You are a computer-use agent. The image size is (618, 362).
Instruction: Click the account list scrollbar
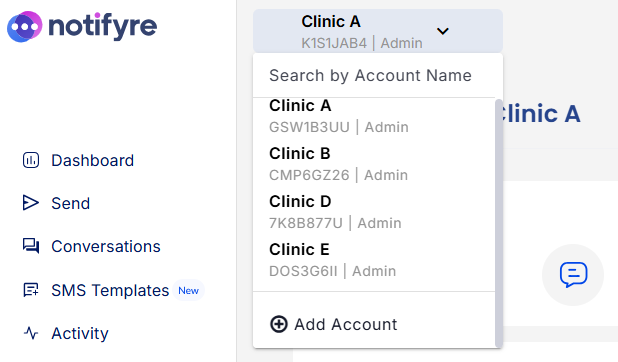point(499,223)
